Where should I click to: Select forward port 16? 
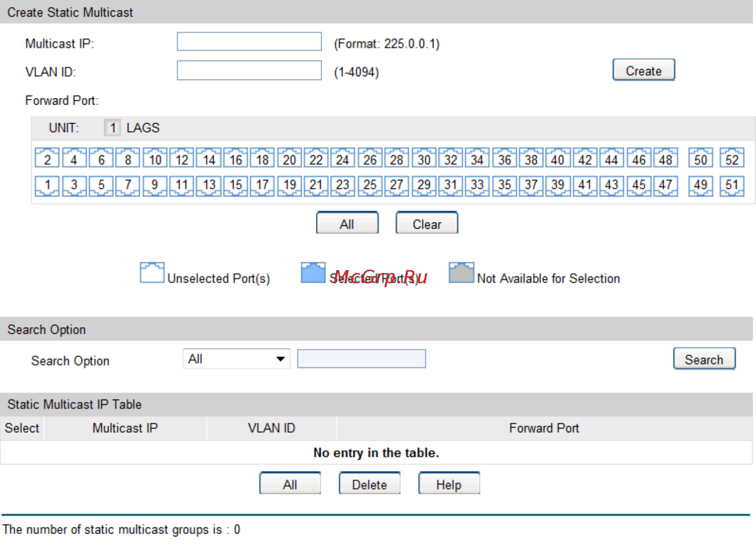(236, 158)
